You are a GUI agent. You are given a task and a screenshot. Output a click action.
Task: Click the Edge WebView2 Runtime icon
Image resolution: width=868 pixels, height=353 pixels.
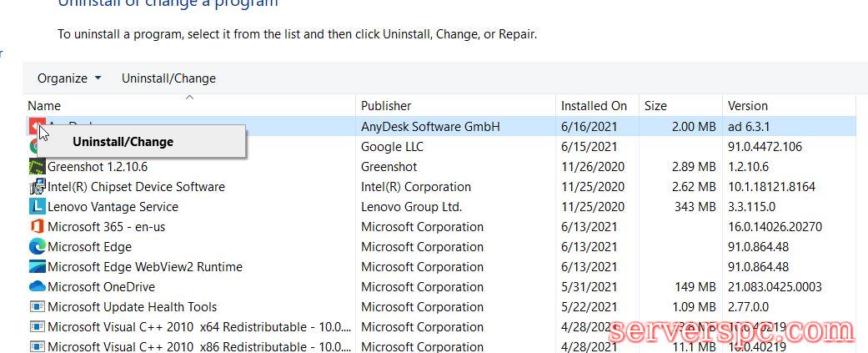click(x=37, y=267)
